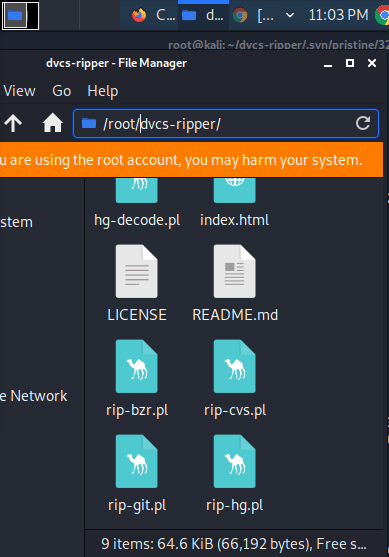The image size is (389, 557).
Task: Click the README.md file name
Action: click(235, 315)
